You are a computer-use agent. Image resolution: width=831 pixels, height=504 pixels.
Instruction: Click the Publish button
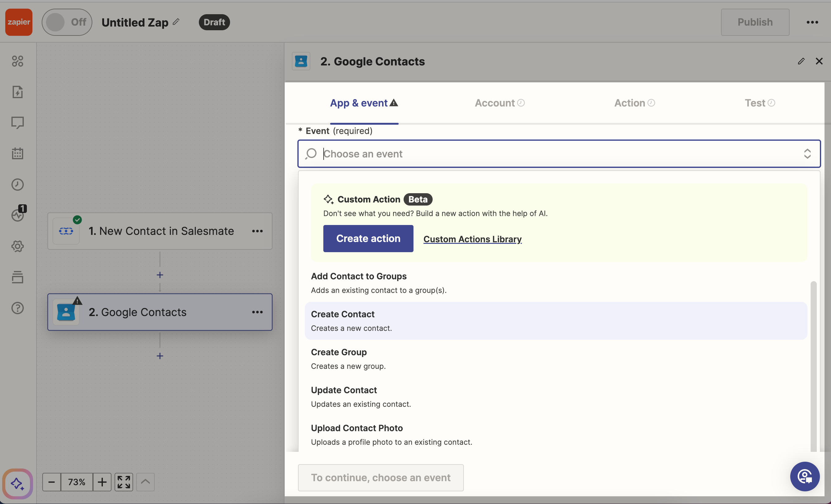tap(755, 22)
